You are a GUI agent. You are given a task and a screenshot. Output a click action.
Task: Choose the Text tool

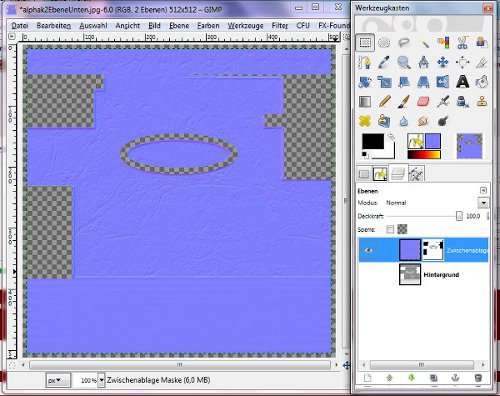coord(462,82)
